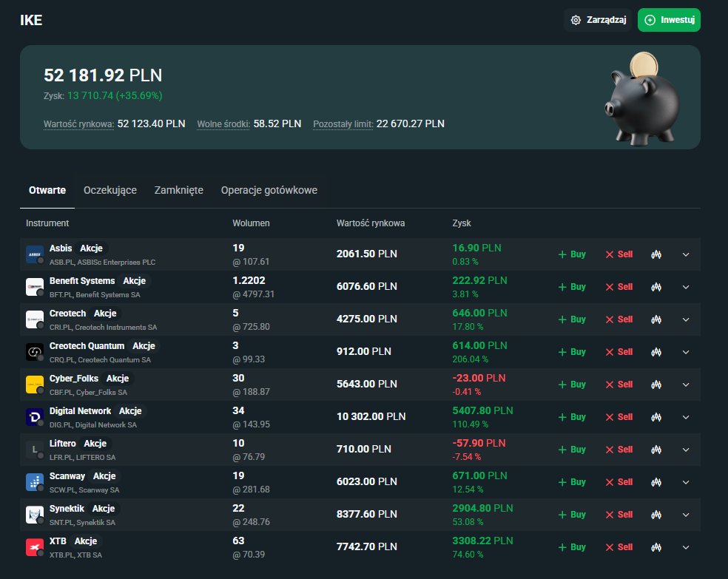Viewport: 728px width, 579px height.
Task: Click the yellow Cyber_Folks logo
Action: pos(35,384)
